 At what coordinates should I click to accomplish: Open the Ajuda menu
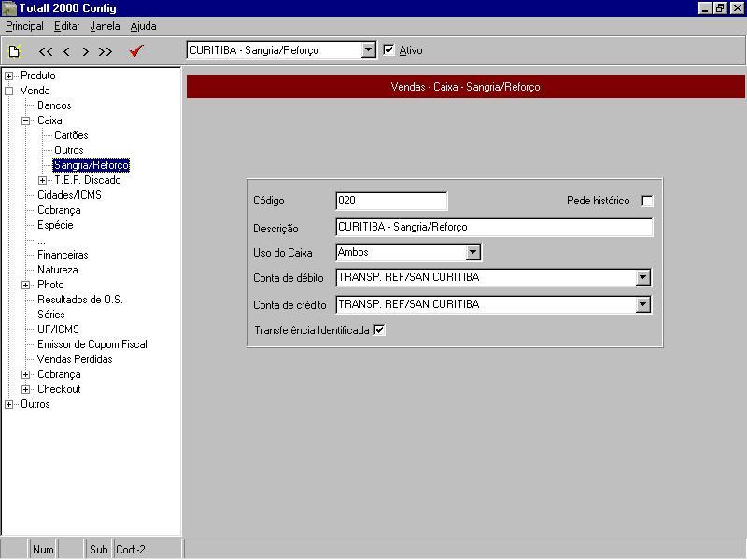[144, 26]
